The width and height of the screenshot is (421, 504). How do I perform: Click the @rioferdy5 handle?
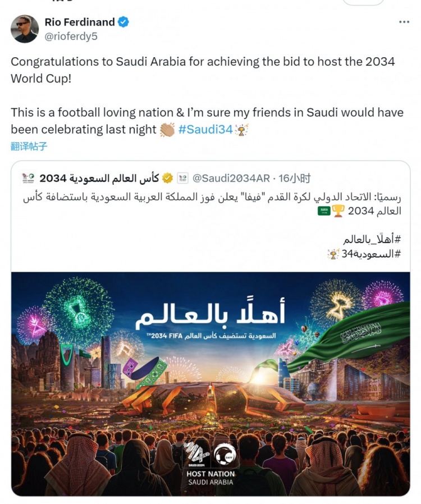coord(71,36)
